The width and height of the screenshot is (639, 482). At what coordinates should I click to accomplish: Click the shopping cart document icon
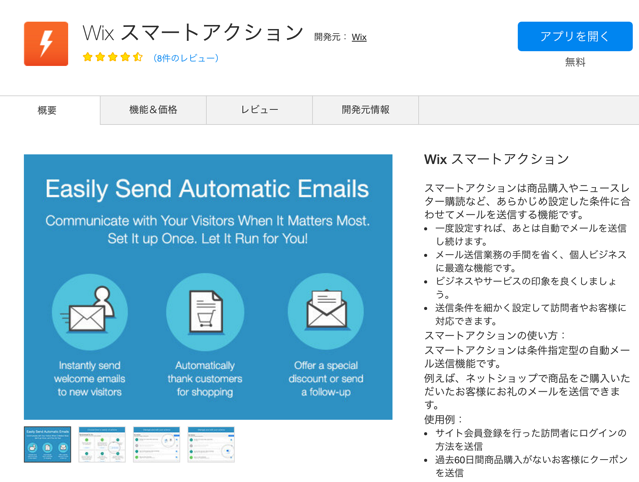(x=205, y=312)
